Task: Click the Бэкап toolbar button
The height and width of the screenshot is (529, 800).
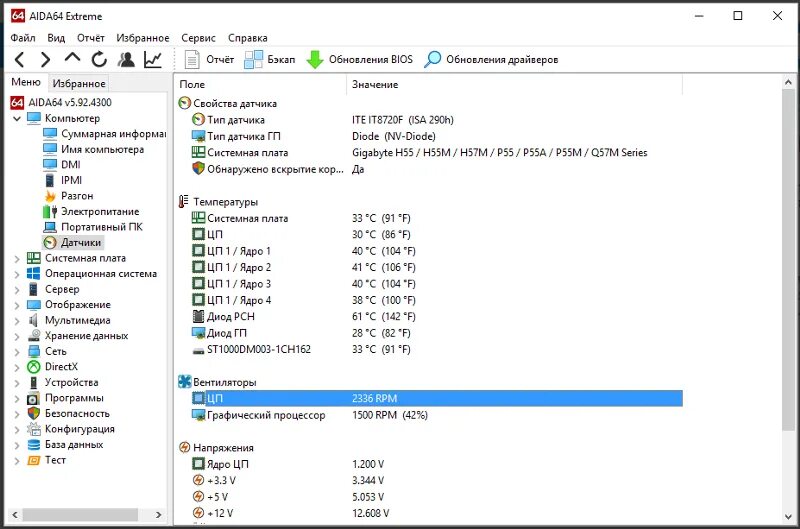Action: pyautogui.click(x=270, y=60)
